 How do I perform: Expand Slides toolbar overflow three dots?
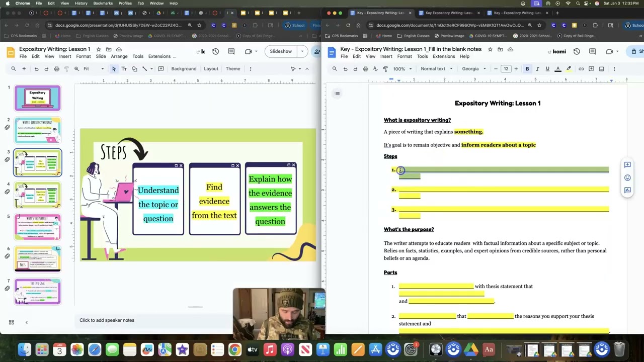250,69
